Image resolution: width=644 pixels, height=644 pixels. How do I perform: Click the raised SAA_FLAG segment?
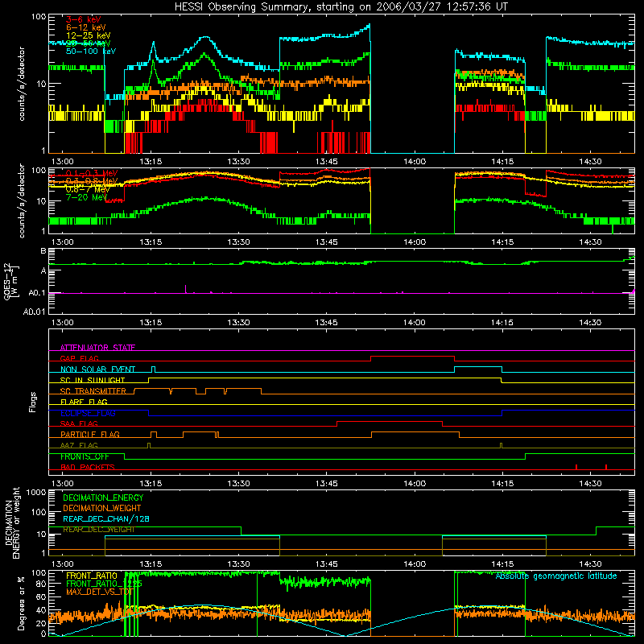click(x=390, y=421)
